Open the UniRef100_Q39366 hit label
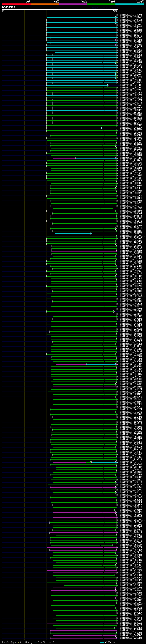This screenshot has width=146, height=644. [x=131, y=50]
